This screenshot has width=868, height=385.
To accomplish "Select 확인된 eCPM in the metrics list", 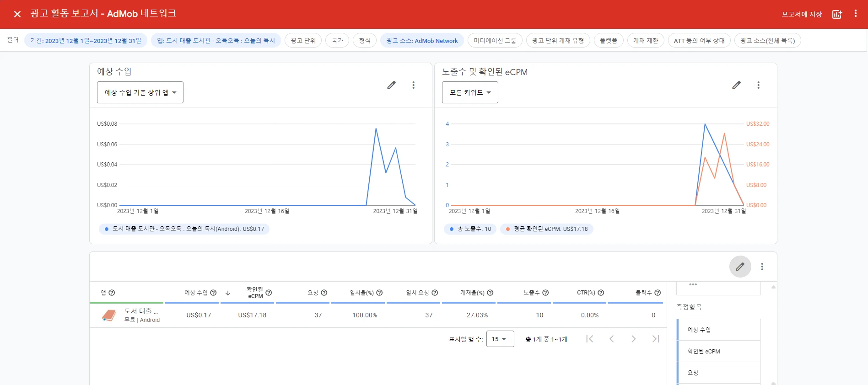I will 719,351.
